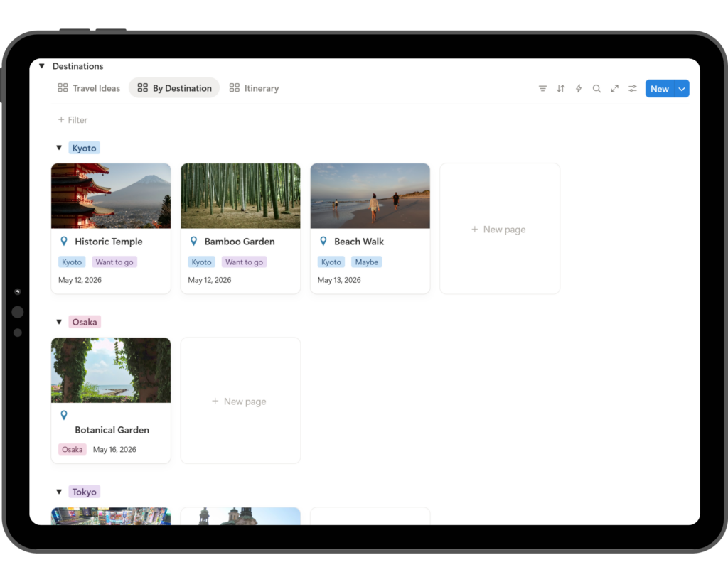Open filter options with the filter lines icon
Screen dimensions: 728x582
click(542, 88)
